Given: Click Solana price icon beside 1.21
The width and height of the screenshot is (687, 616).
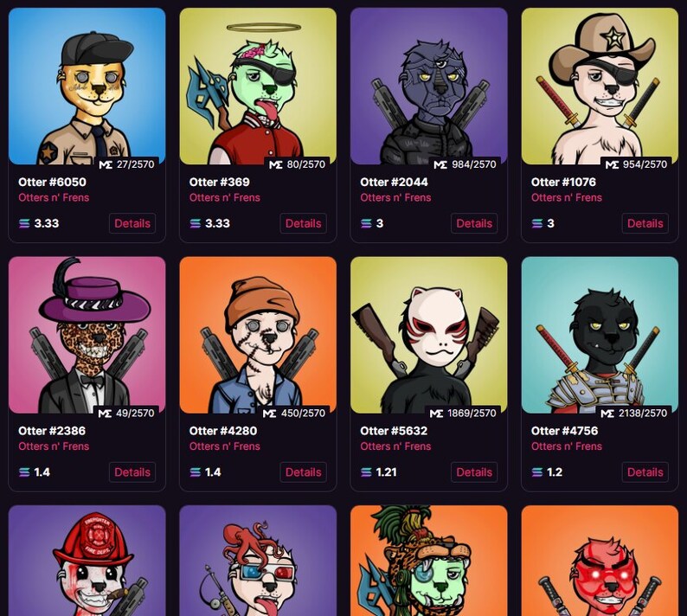Looking at the screenshot, I should [366, 472].
